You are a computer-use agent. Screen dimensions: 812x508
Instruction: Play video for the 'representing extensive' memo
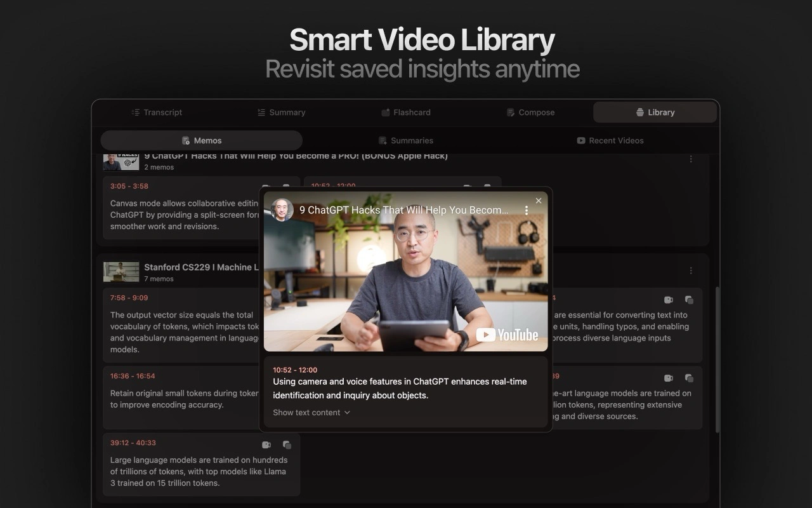coord(669,378)
